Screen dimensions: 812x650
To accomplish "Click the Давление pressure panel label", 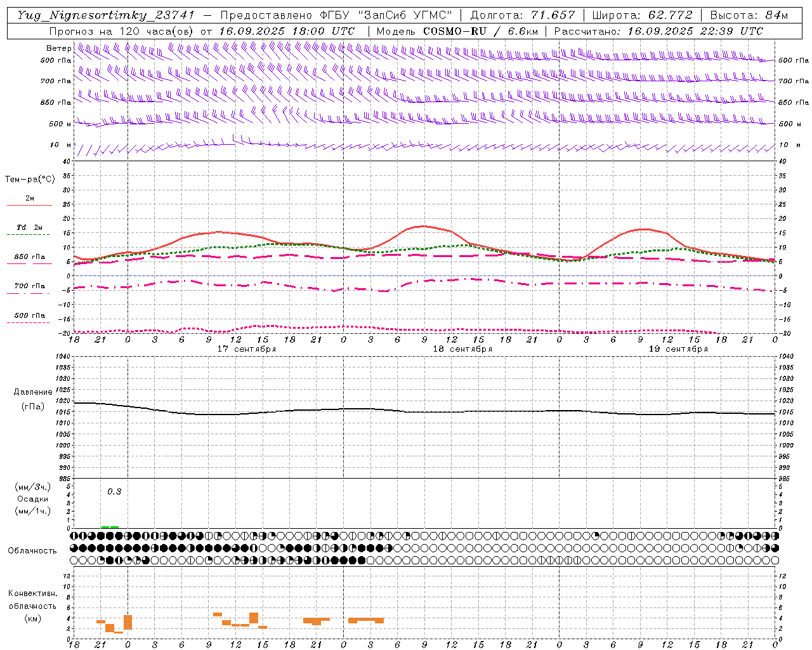I will pyautogui.click(x=33, y=392).
